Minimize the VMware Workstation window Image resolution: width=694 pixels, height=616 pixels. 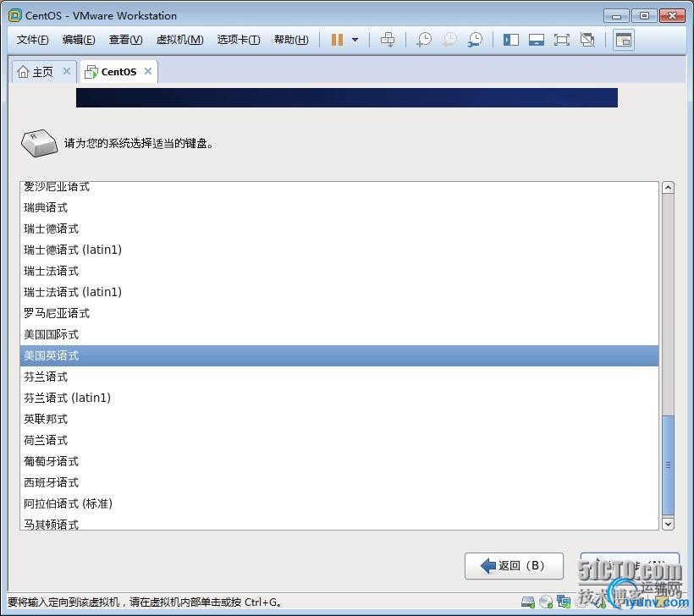point(616,16)
